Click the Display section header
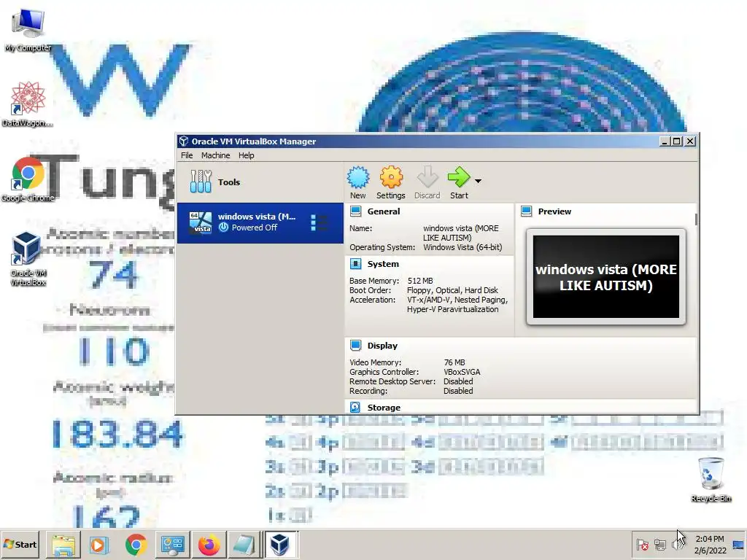Screen dimensions: 747x560 (382, 346)
